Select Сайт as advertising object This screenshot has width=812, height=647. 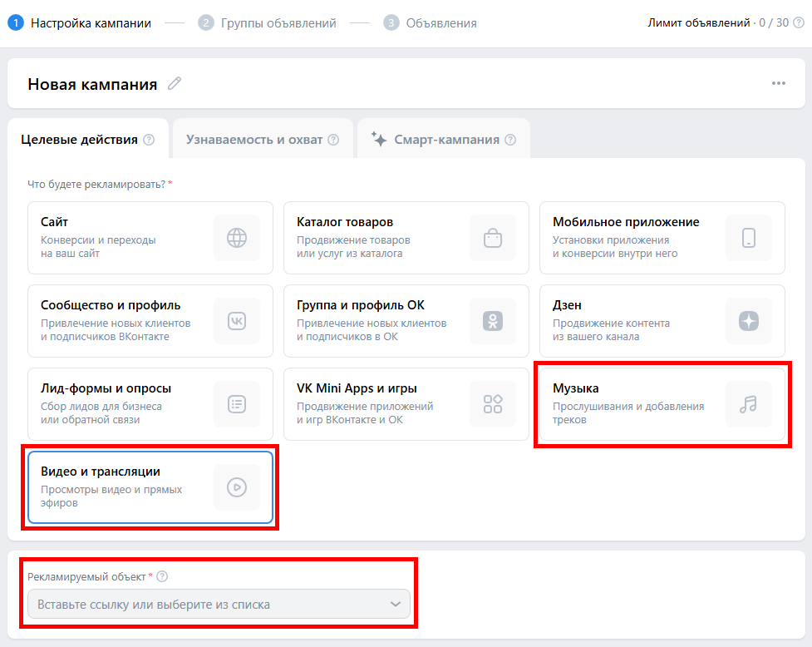tap(150, 238)
